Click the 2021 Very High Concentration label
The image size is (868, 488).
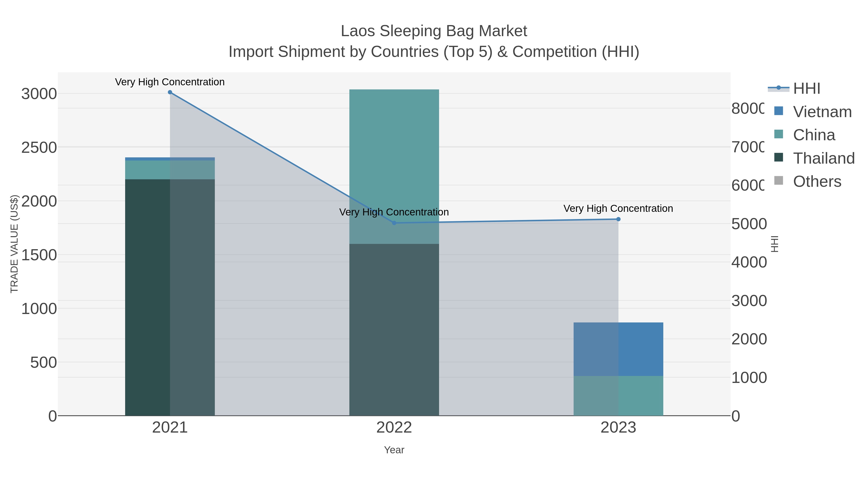(170, 82)
